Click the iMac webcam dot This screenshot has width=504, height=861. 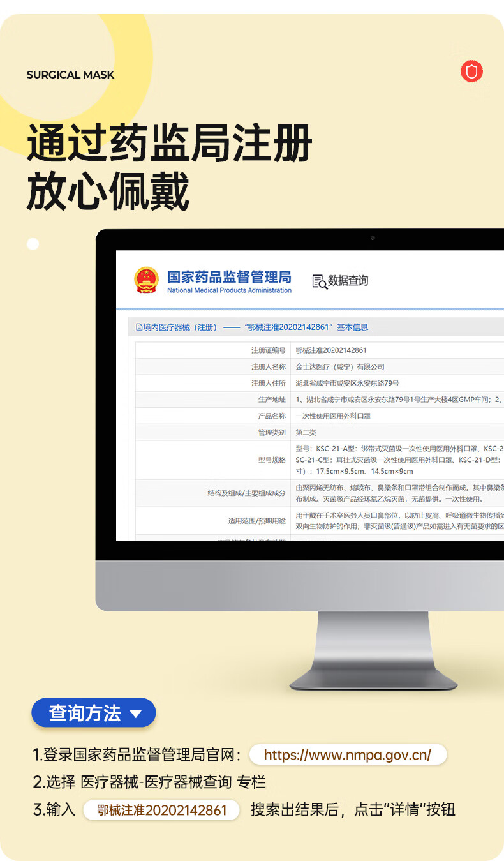pos(372,239)
